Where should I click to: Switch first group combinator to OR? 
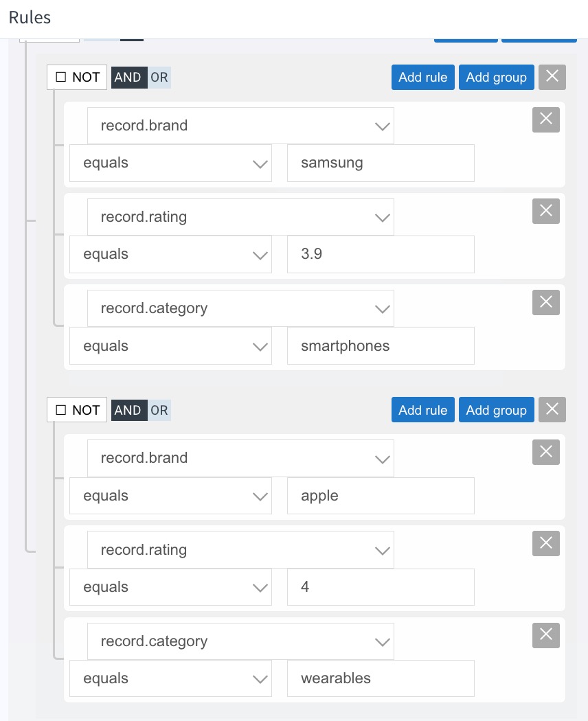(x=159, y=77)
